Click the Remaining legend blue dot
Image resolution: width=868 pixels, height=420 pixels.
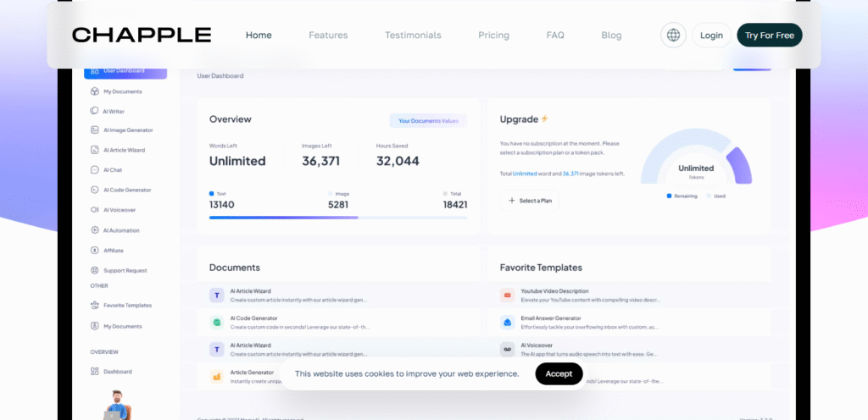669,196
